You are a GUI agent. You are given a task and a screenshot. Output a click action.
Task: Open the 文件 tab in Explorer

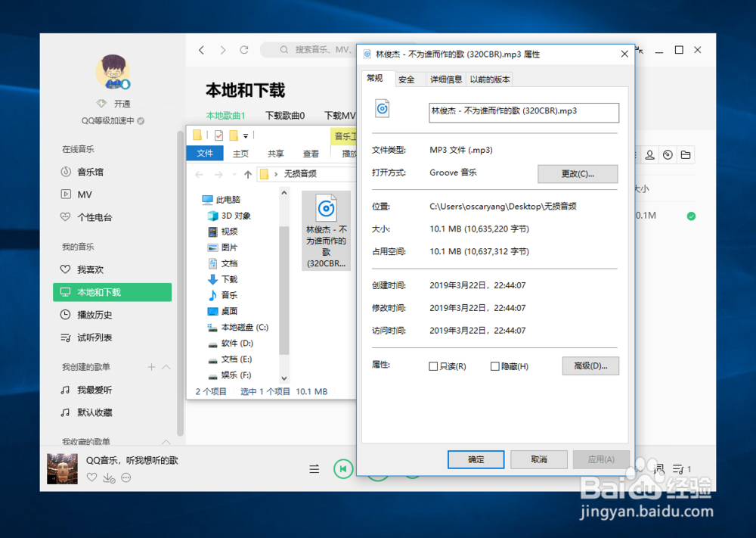coord(205,153)
